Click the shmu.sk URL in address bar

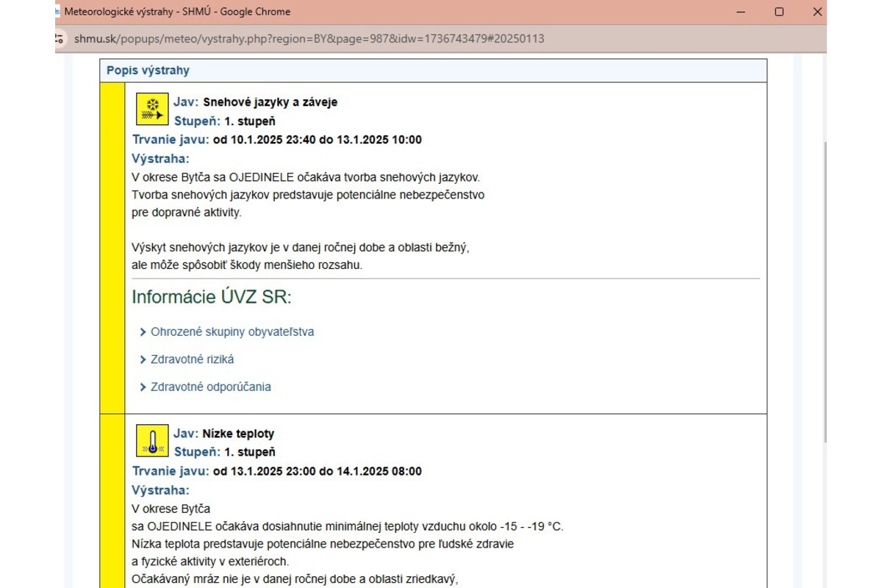click(309, 38)
